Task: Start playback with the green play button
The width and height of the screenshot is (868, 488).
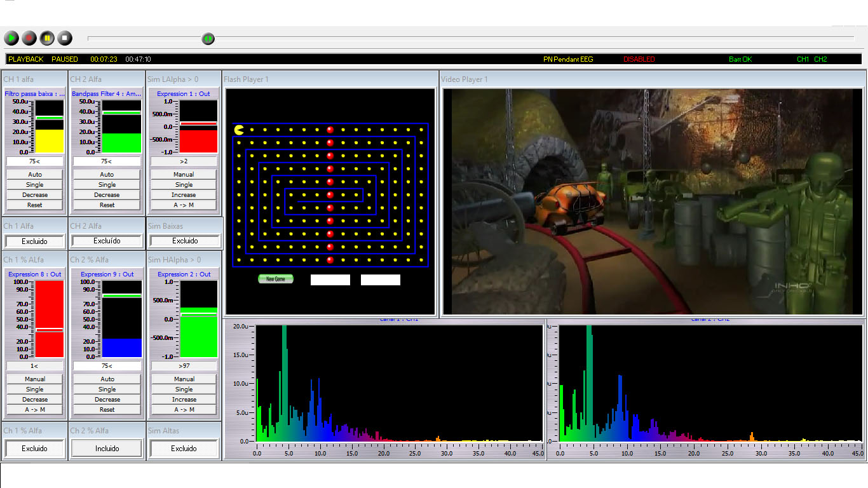Action: click(x=11, y=38)
